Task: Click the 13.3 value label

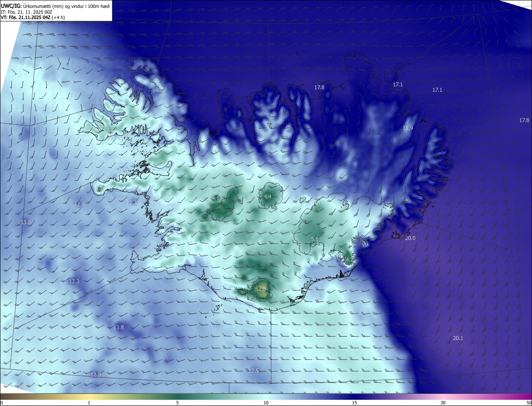Action: coord(74,281)
